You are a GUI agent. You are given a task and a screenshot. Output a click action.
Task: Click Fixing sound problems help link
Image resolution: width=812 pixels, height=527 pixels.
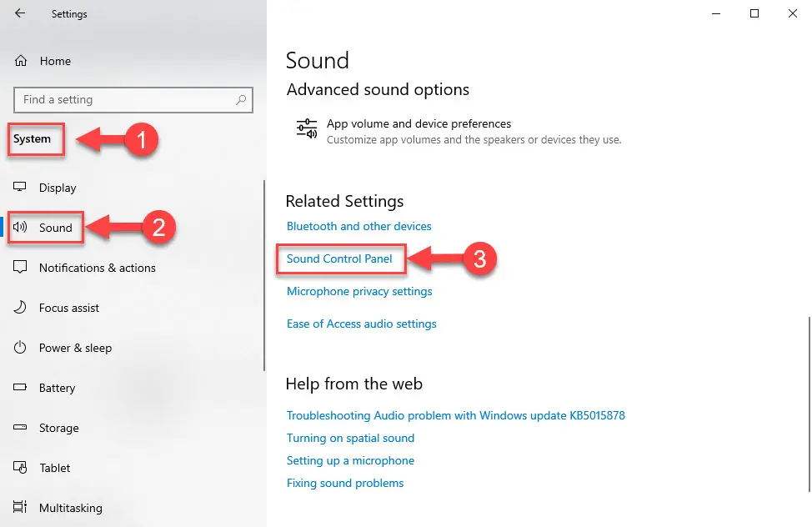345,482
